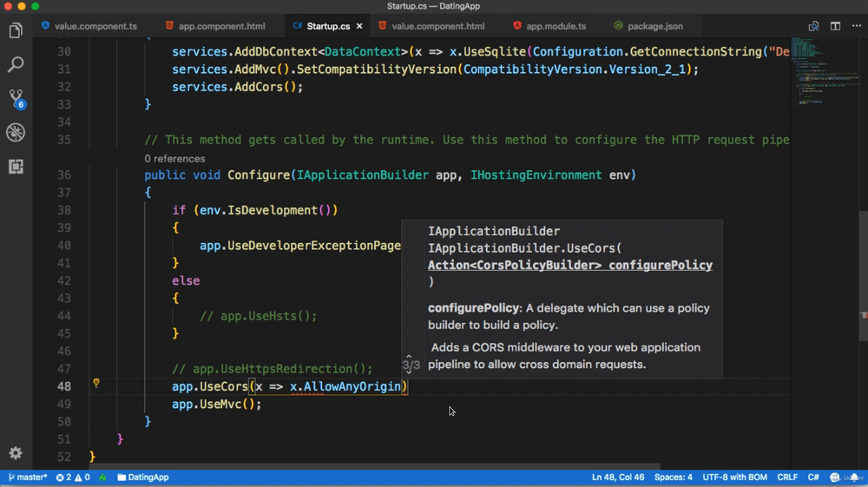
Task: Open the Explorer view in activity bar
Action: click(16, 31)
